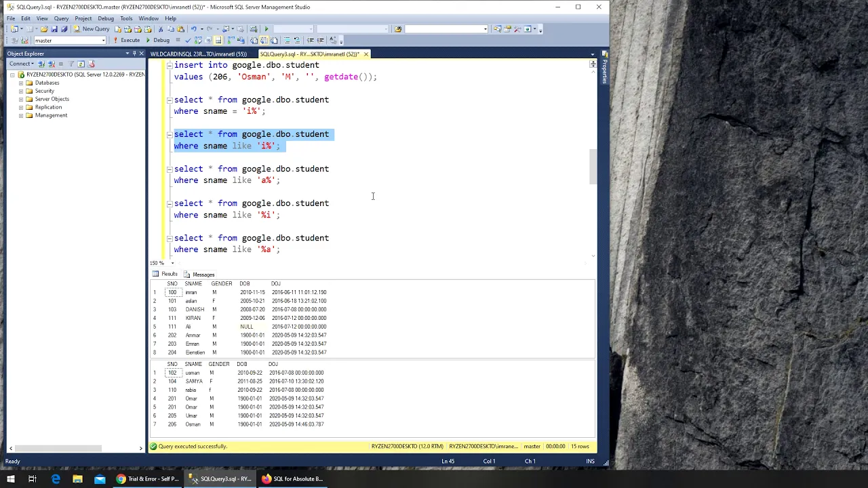Close the Object Explorer panel
The image size is (868, 488).
pos(142,54)
